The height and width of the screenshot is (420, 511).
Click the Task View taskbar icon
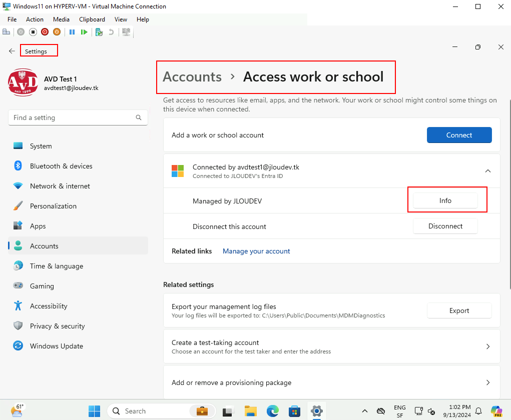(x=229, y=411)
